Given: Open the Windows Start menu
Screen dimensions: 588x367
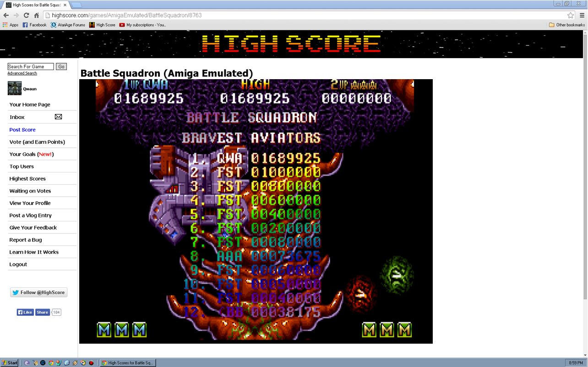Looking at the screenshot, I should [10, 363].
